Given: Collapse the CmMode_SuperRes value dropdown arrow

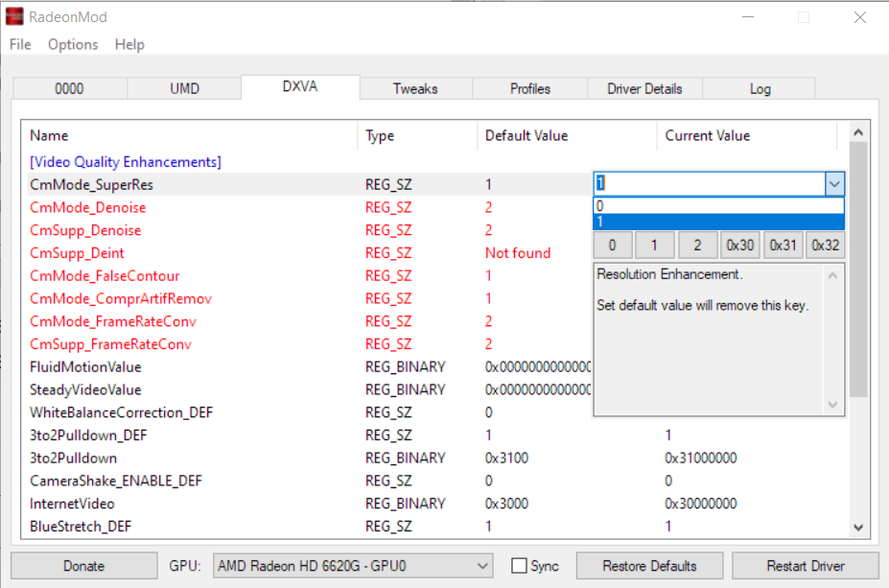Looking at the screenshot, I should [834, 184].
